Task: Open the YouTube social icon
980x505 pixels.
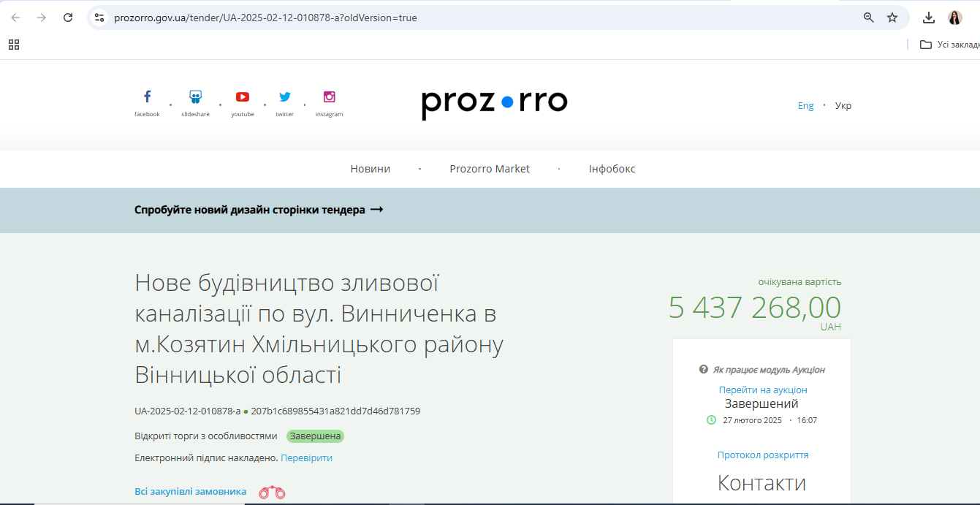Action: tap(243, 97)
